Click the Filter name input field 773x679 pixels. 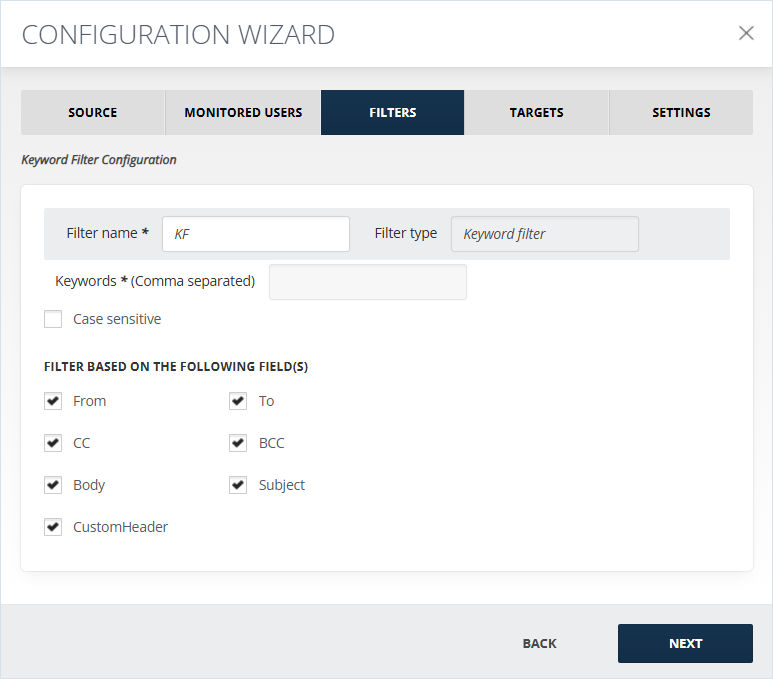pyautogui.click(x=256, y=234)
